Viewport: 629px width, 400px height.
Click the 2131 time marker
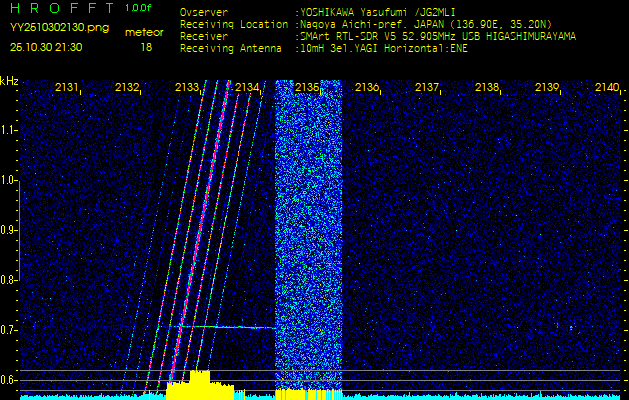(x=67, y=88)
